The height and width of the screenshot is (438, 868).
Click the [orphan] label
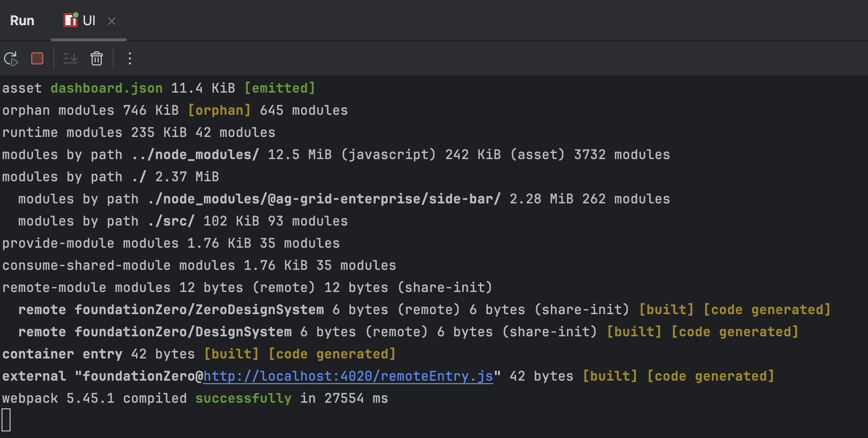tap(220, 110)
